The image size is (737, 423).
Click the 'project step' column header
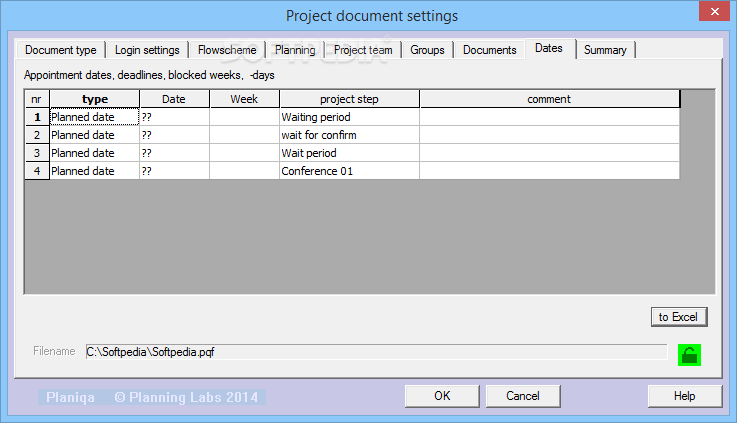(349, 99)
